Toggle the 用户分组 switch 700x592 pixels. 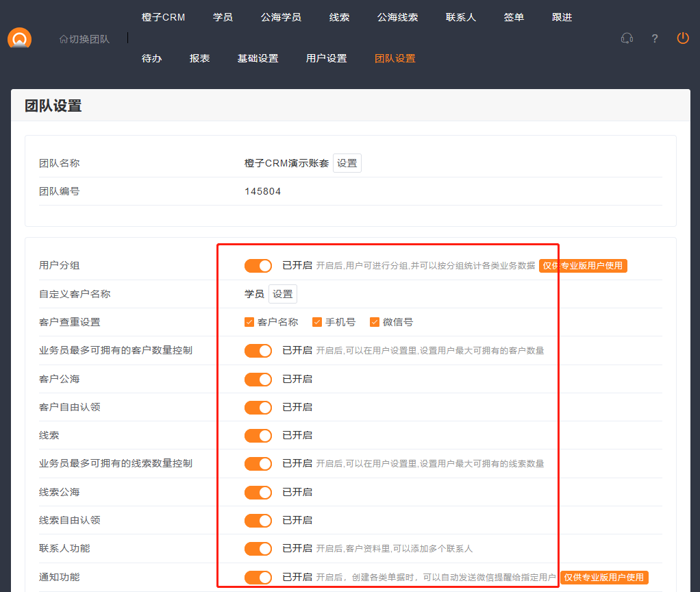[x=258, y=266]
